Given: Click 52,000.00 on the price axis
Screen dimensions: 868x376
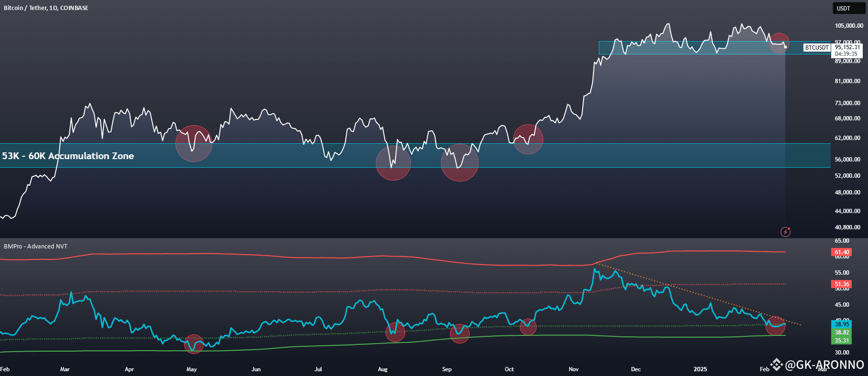Looking at the screenshot, I should [847, 176].
